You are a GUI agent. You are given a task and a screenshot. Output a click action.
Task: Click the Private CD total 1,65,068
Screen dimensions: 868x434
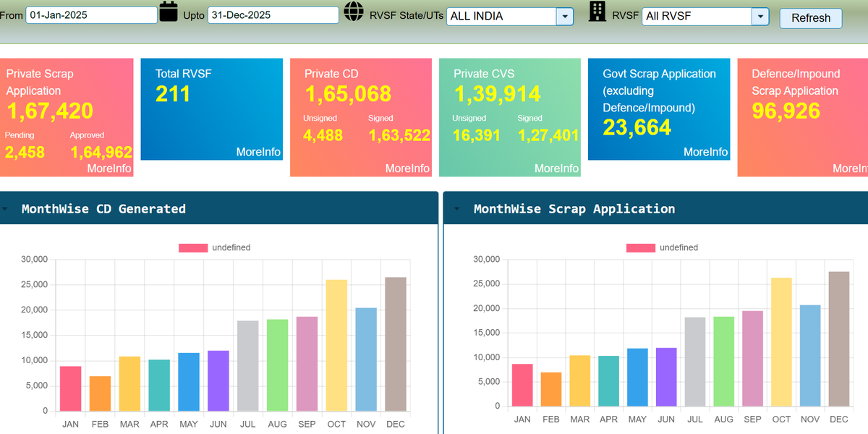tap(348, 94)
